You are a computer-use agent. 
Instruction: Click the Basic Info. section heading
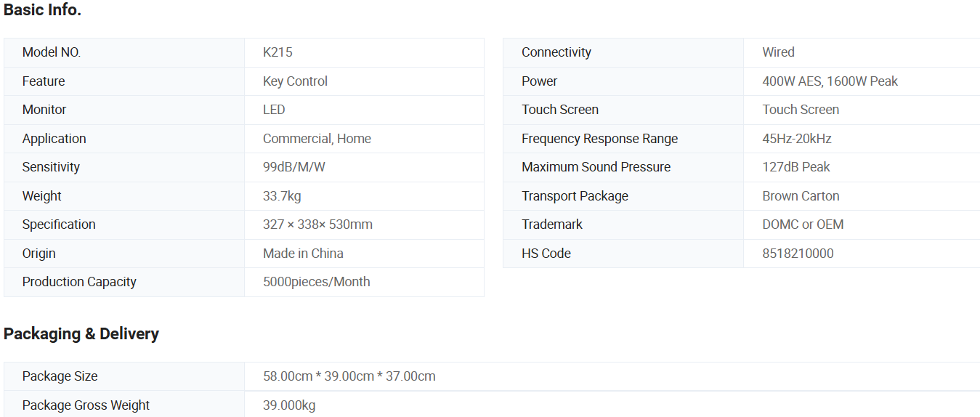pos(42,10)
